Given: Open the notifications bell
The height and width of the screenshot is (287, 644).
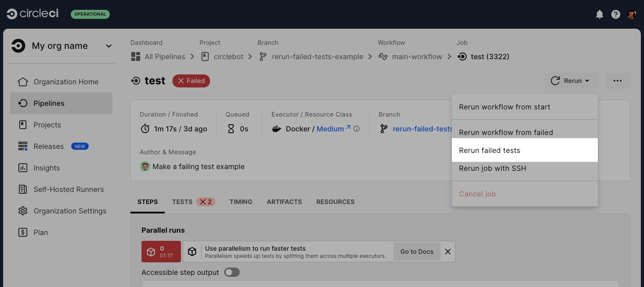Looking at the screenshot, I should pyautogui.click(x=600, y=14).
